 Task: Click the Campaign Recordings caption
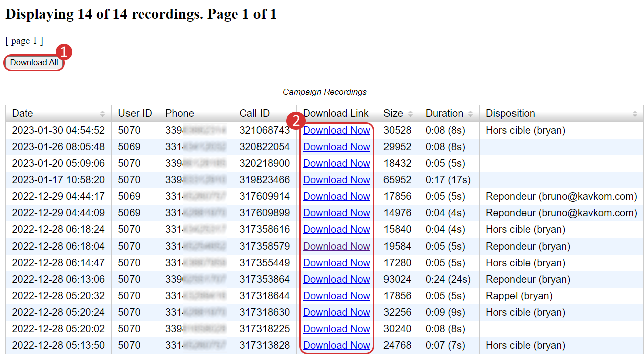point(325,92)
